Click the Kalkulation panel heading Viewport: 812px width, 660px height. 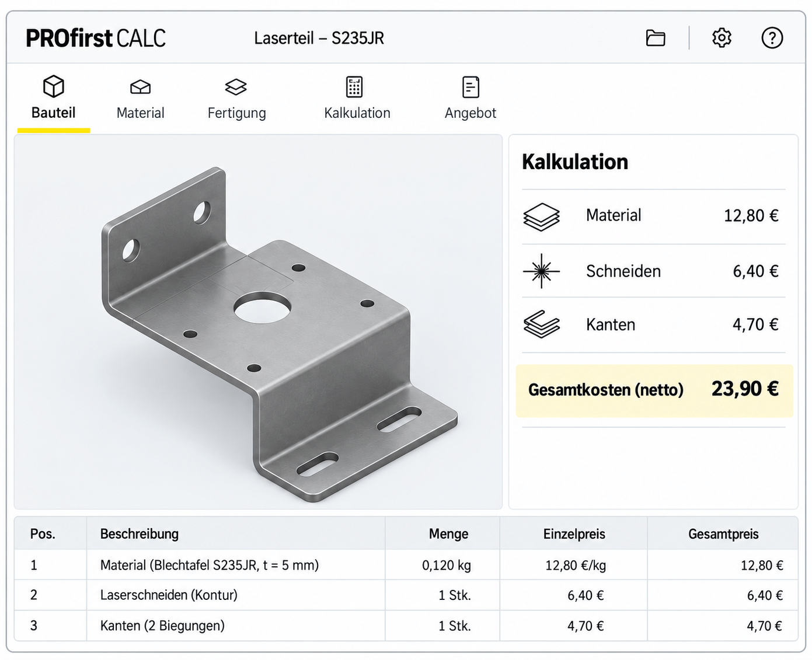[x=575, y=162]
